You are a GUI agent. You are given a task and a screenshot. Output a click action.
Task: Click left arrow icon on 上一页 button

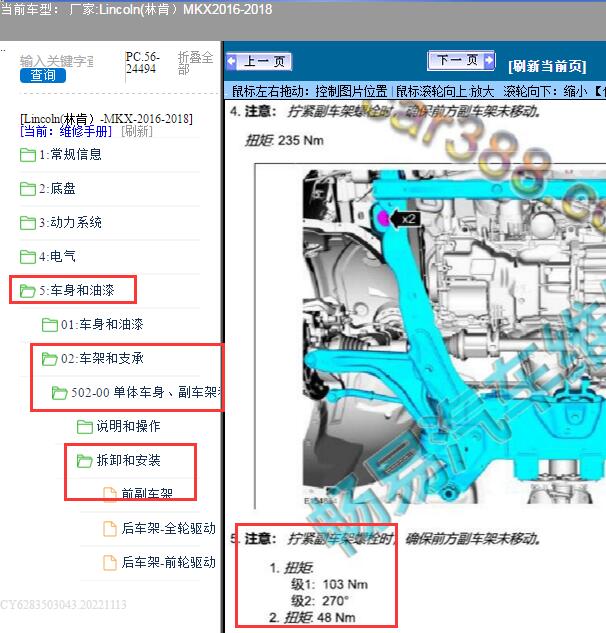tap(231, 61)
